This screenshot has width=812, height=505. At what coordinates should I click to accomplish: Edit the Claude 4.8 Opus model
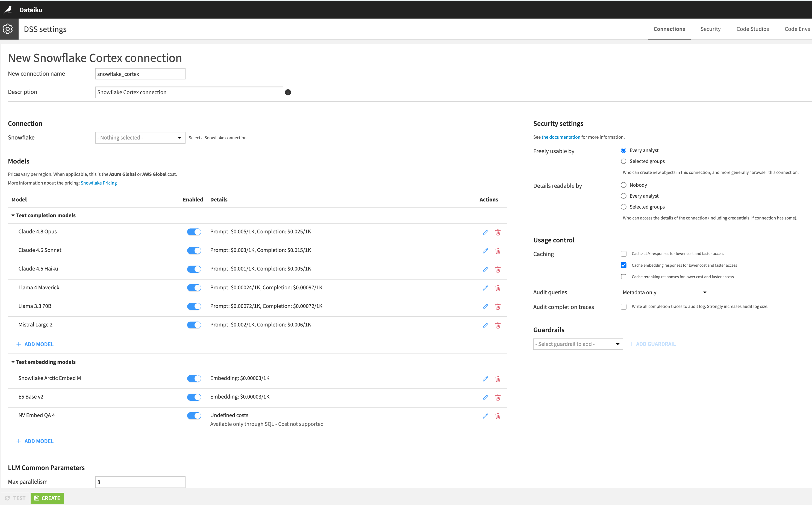point(485,232)
